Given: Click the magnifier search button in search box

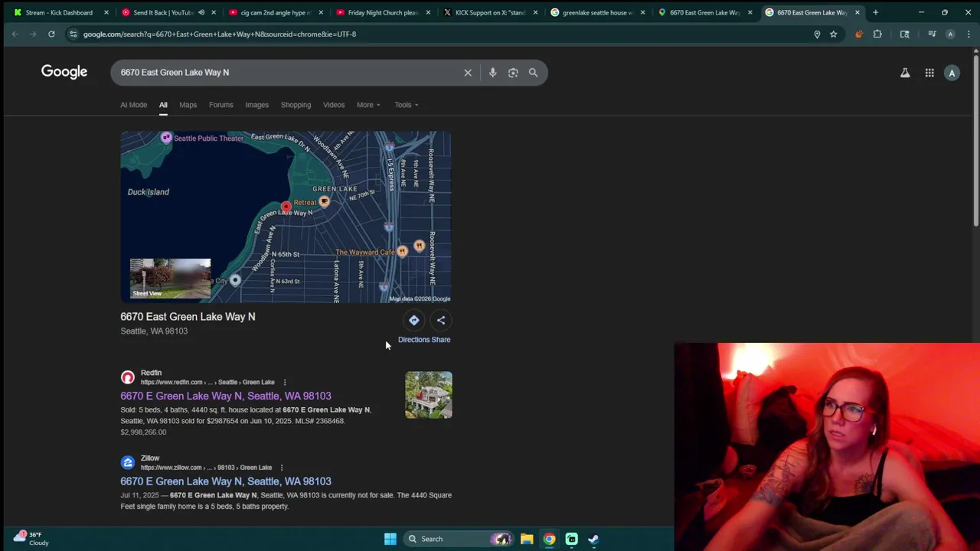Looking at the screenshot, I should tap(533, 73).
